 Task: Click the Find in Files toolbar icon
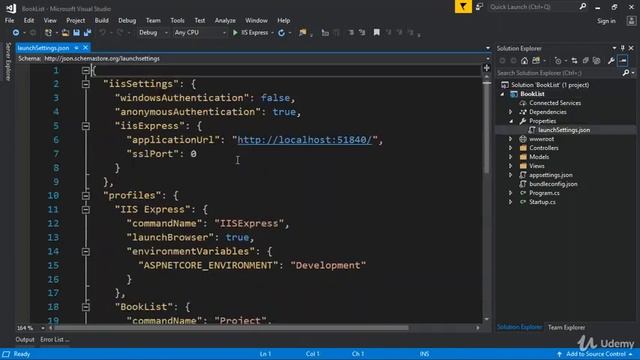pos(302,33)
